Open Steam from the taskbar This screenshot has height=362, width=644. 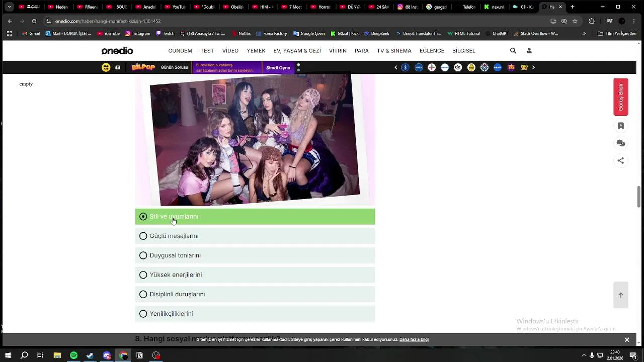pyautogui.click(x=90, y=355)
